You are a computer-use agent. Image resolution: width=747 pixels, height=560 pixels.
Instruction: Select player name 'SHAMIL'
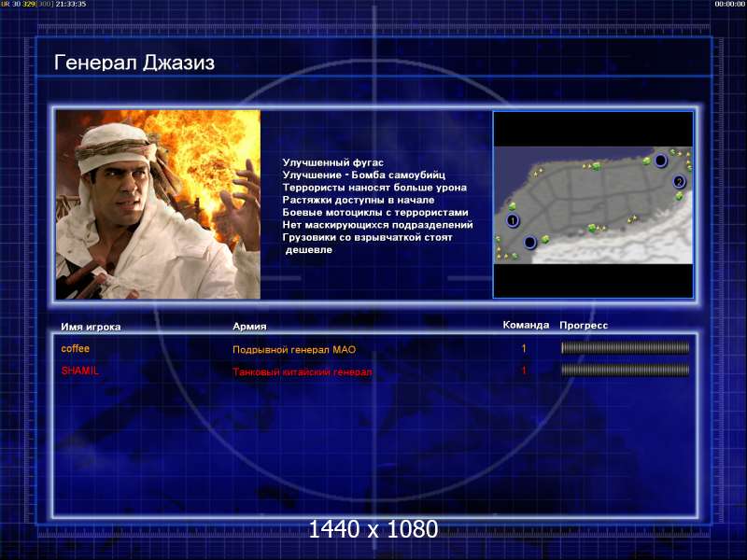(x=79, y=371)
